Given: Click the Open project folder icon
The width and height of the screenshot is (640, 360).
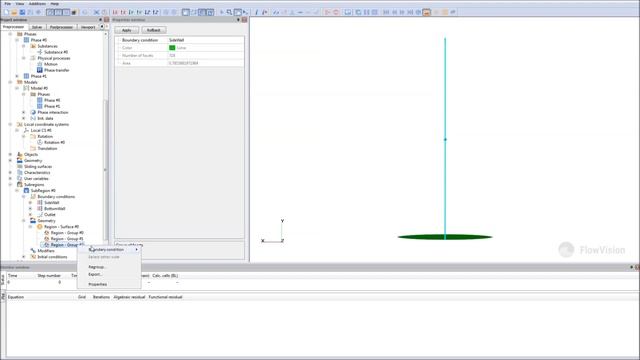Looking at the screenshot, I should tap(14, 12).
